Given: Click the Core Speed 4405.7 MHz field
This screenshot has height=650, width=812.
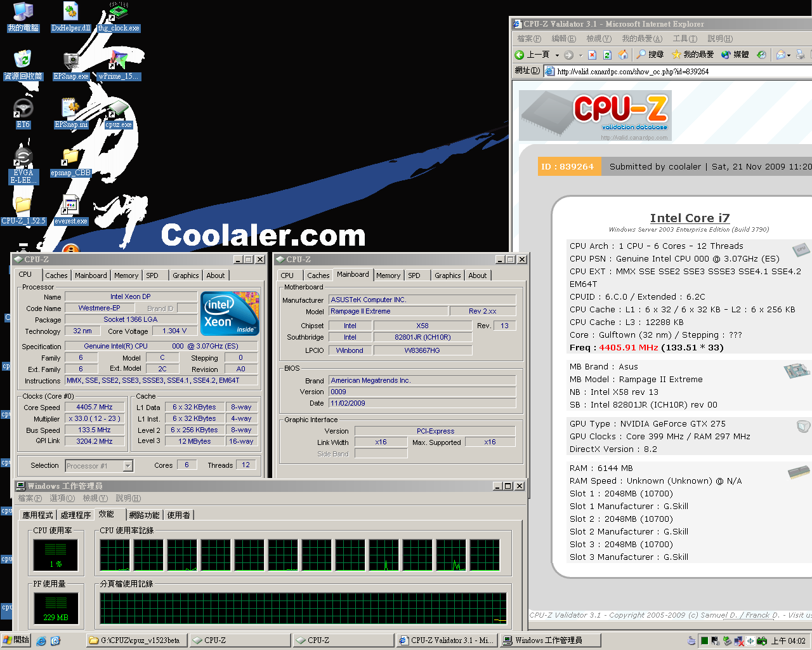Looking at the screenshot, I should (x=95, y=407).
